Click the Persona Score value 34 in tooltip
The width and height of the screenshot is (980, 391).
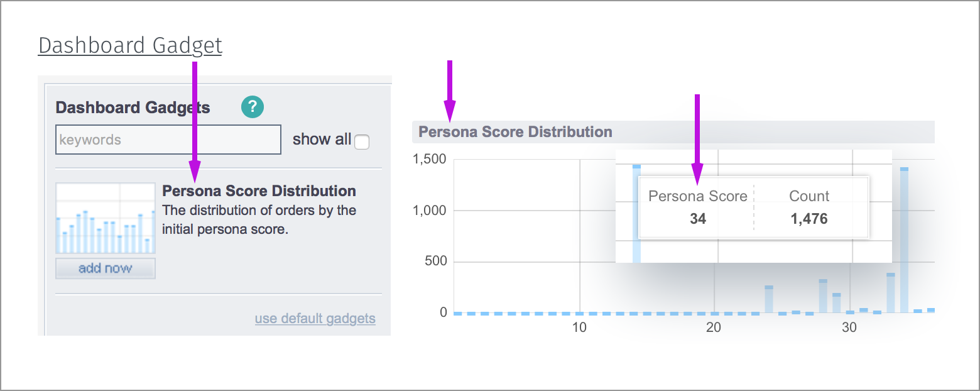pyautogui.click(x=698, y=219)
